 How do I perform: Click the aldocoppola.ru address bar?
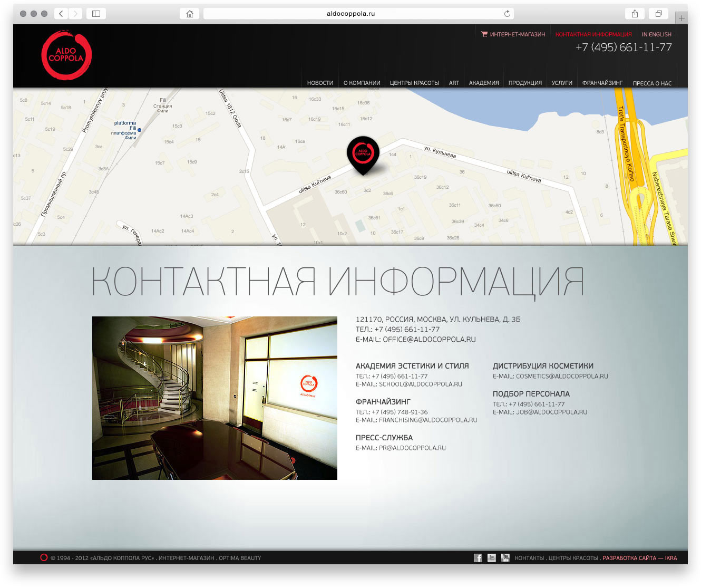tap(358, 14)
